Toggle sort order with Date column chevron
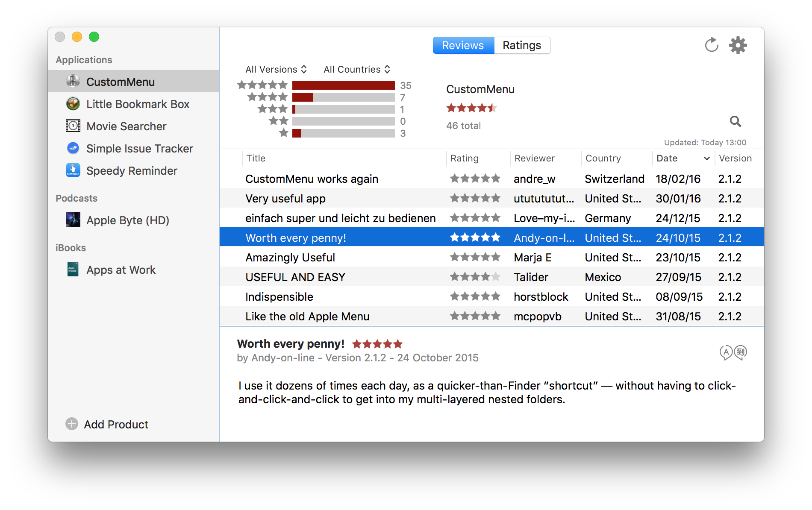Viewport: 812px width, 510px height. click(x=706, y=158)
